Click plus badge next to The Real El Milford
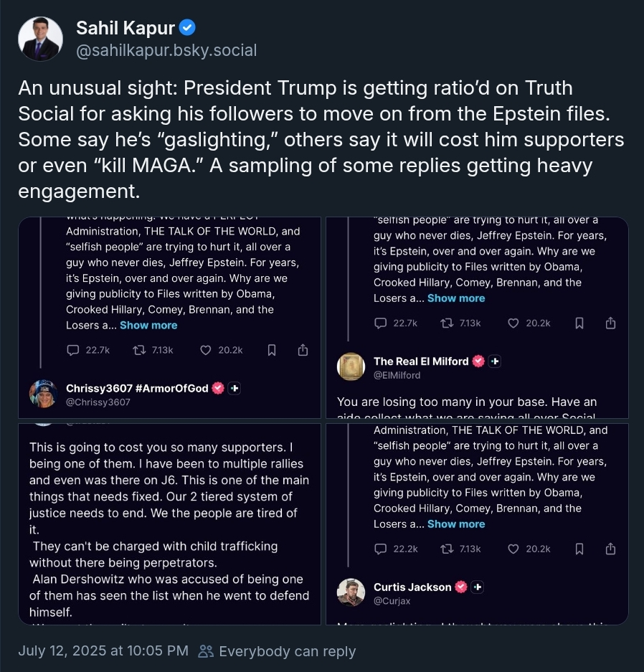 [x=494, y=361]
